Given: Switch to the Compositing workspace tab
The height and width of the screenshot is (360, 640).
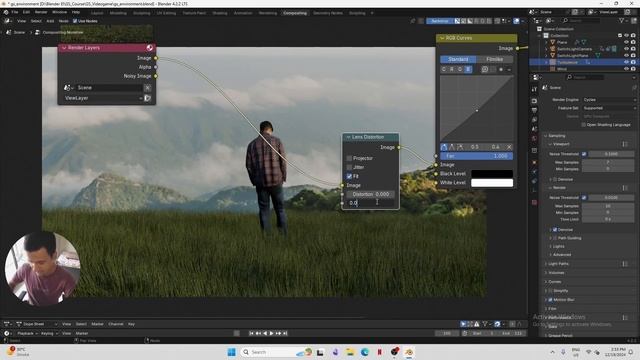Looking at the screenshot, I should [x=295, y=13].
